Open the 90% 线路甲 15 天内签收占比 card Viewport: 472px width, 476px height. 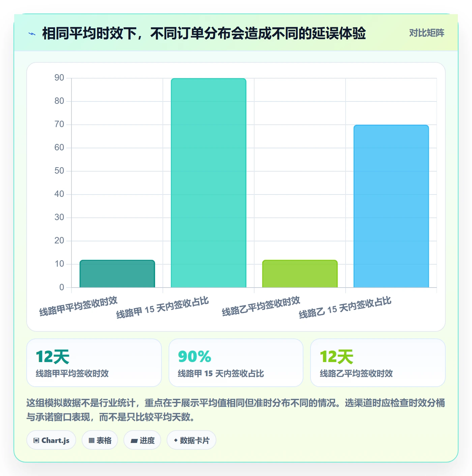(236, 363)
